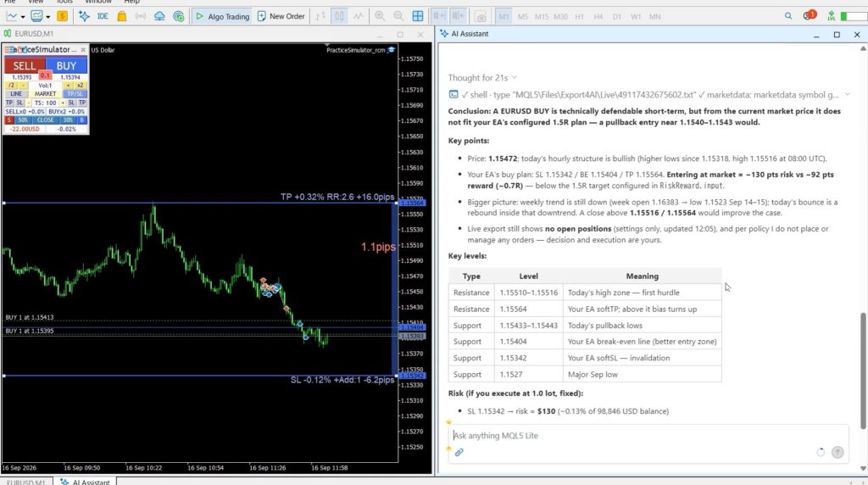Switch to AI Assistant bottom tab
Viewport: 868px width, 485px height.
tap(86, 482)
